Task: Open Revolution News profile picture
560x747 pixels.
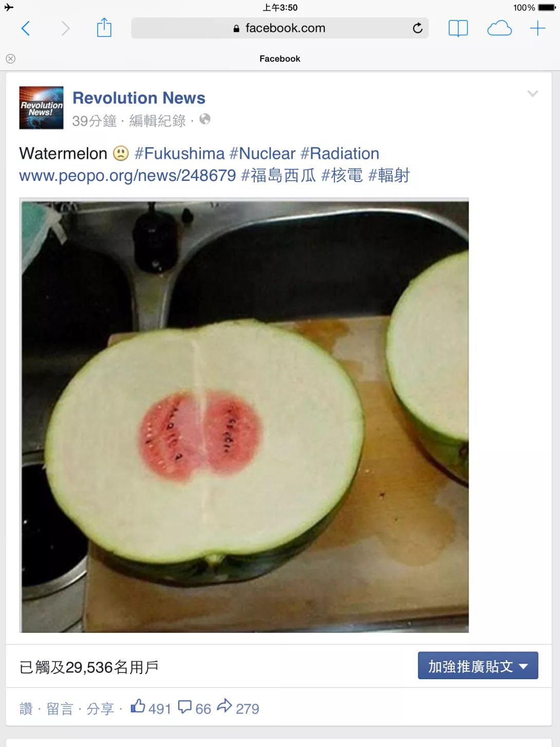Action: click(x=42, y=107)
